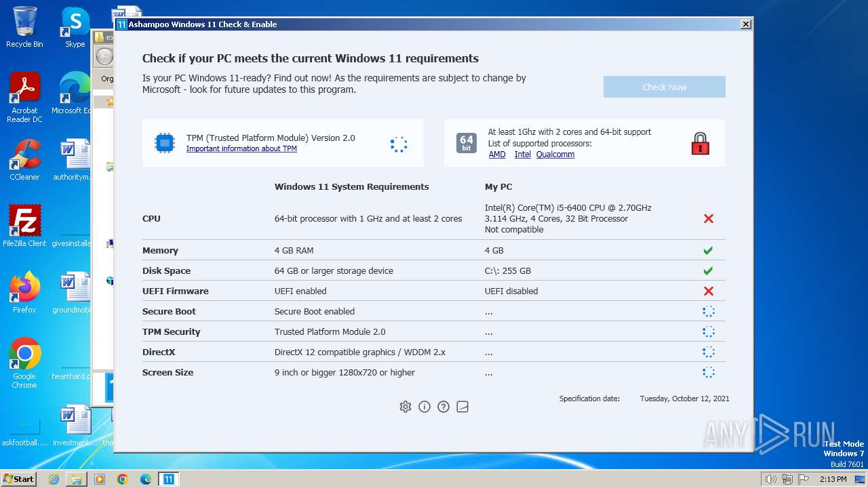Viewport: 868px width, 488px height.
Task: Click the TPM panel loading spinner
Action: click(399, 144)
